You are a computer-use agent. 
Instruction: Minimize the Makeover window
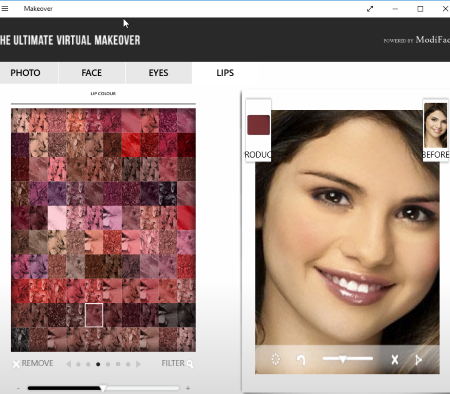coord(395,9)
